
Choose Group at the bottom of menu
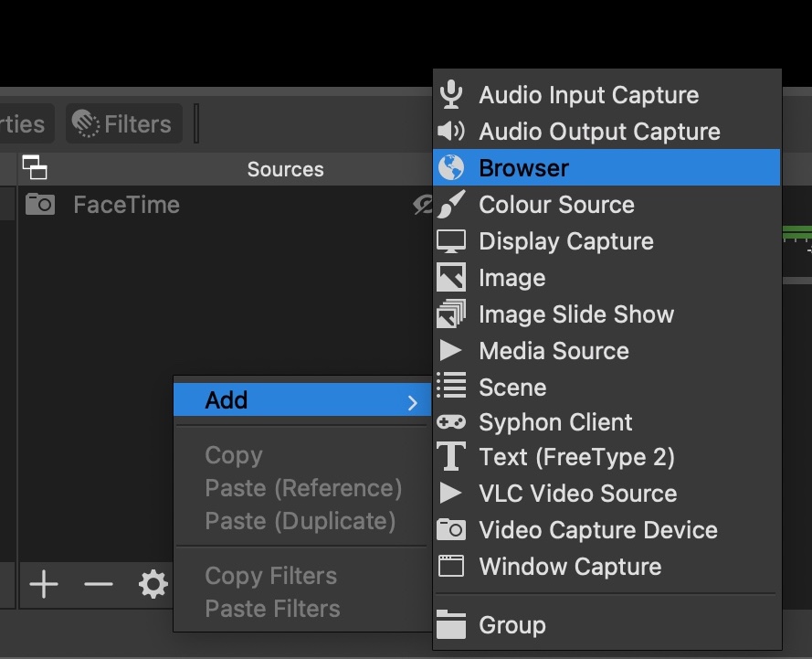[x=511, y=626]
